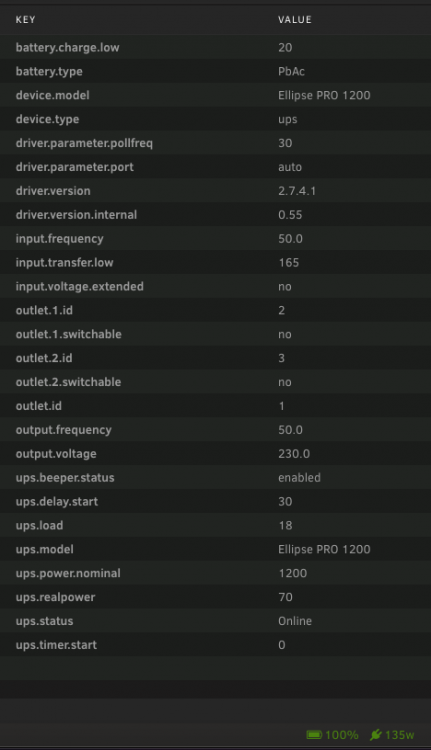The width and height of the screenshot is (431, 750).
Task: Click the device.model value Ellipse PRO 1200
Action: (324, 95)
